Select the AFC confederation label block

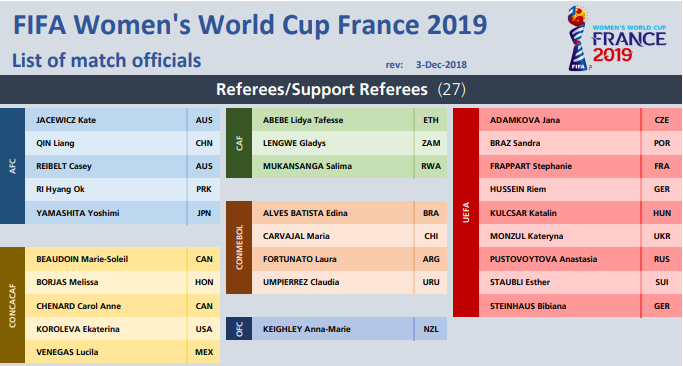pos(12,166)
